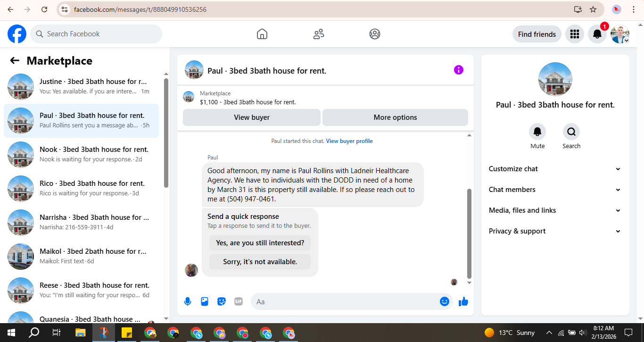Open View buyer profile link
The image size is (644, 342).
[x=349, y=141]
